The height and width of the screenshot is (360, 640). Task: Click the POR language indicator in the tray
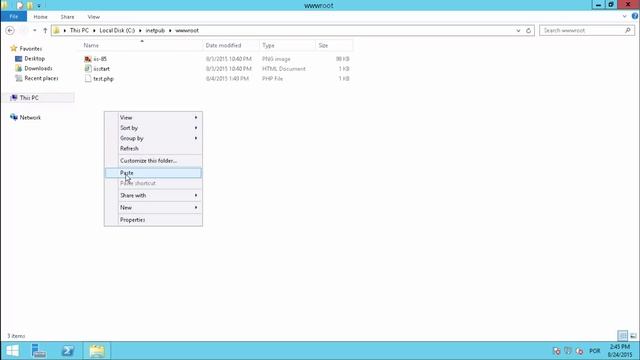click(x=595, y=351)
